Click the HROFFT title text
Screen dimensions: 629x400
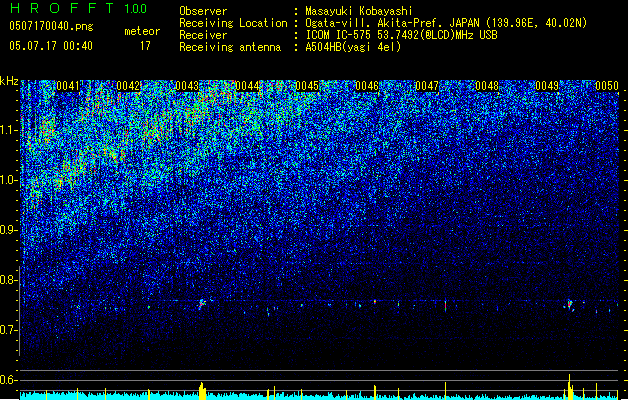62,8
